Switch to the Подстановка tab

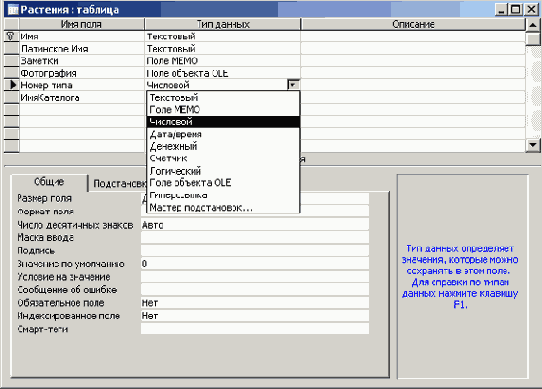pos(119,184)
